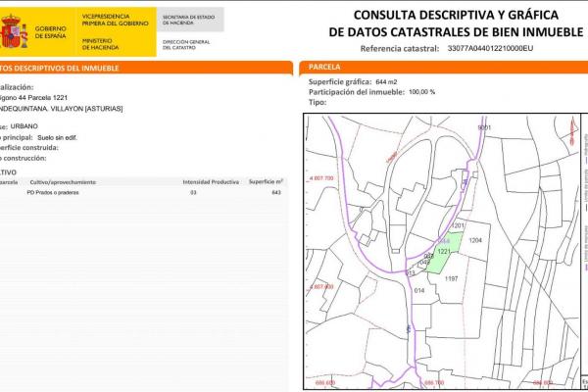This screenshot has width=588, height=392.
Task: Click the Gobierno de España logo text
Action: click(x=51, y=31)
